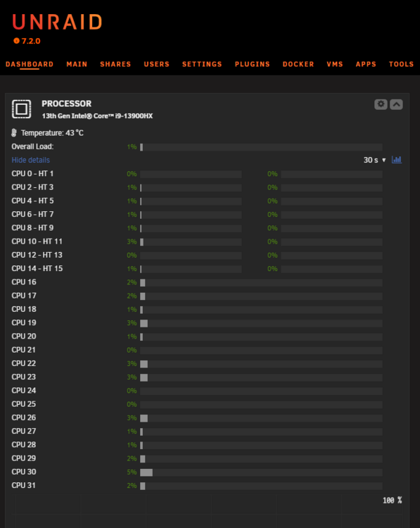The width and height of the screenshot is (420, 528).
Task: Click the CPU 19 load bar
Action: (x=261, y=323)
